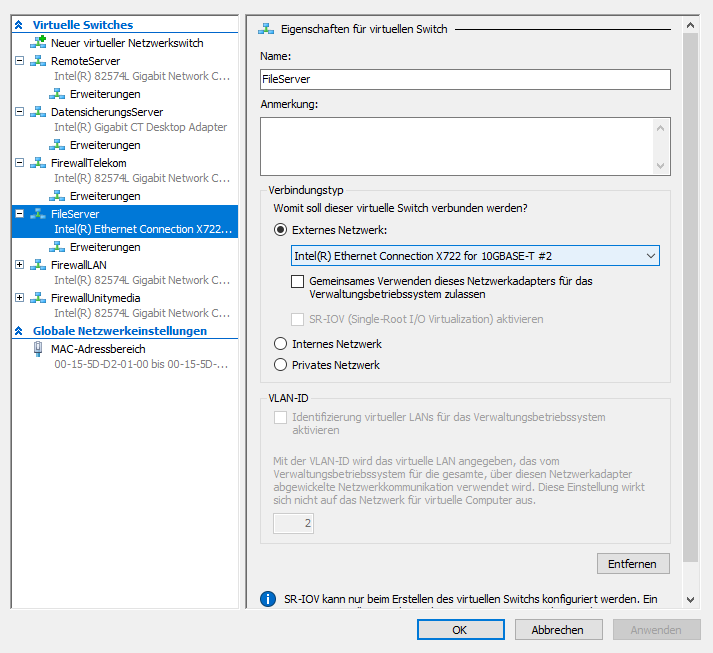Click the FirewallUnitymedia switch icon
Image resolution: width=713 pixels, height=653 pixels.
click(x=38, y=298)
